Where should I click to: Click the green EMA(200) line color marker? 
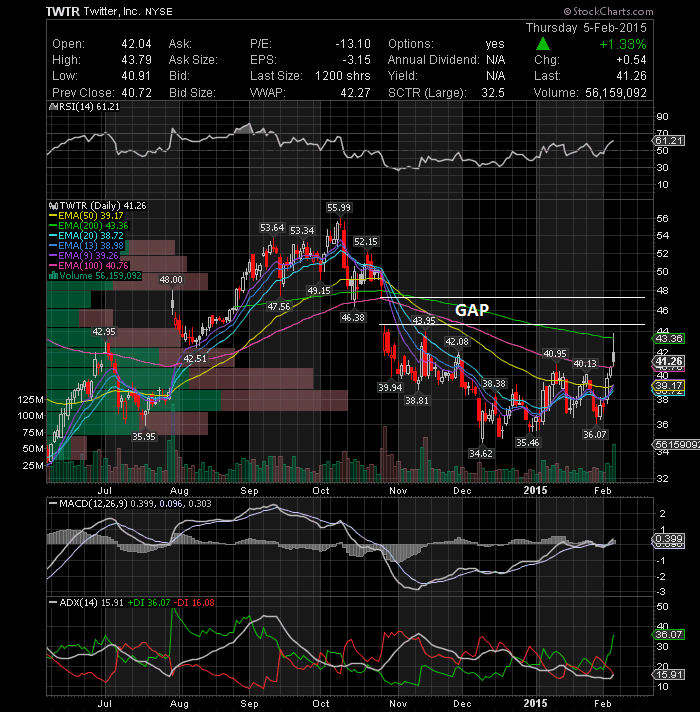pos(53,226)
